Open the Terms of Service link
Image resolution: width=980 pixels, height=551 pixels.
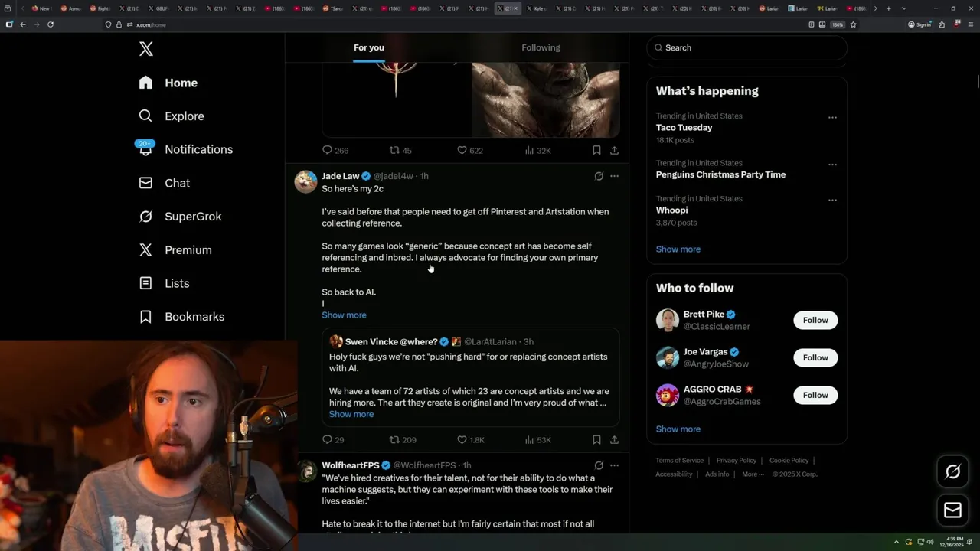[679, 461]
